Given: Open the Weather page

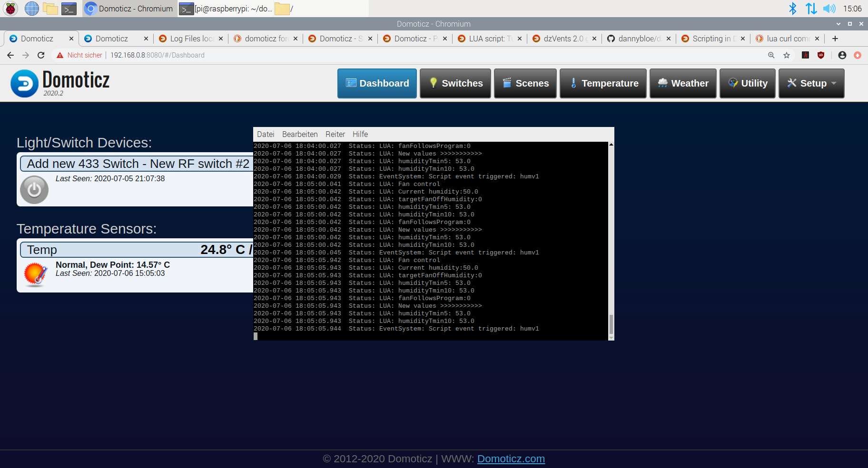Looking at the screenshot, I should click(683, 83).
